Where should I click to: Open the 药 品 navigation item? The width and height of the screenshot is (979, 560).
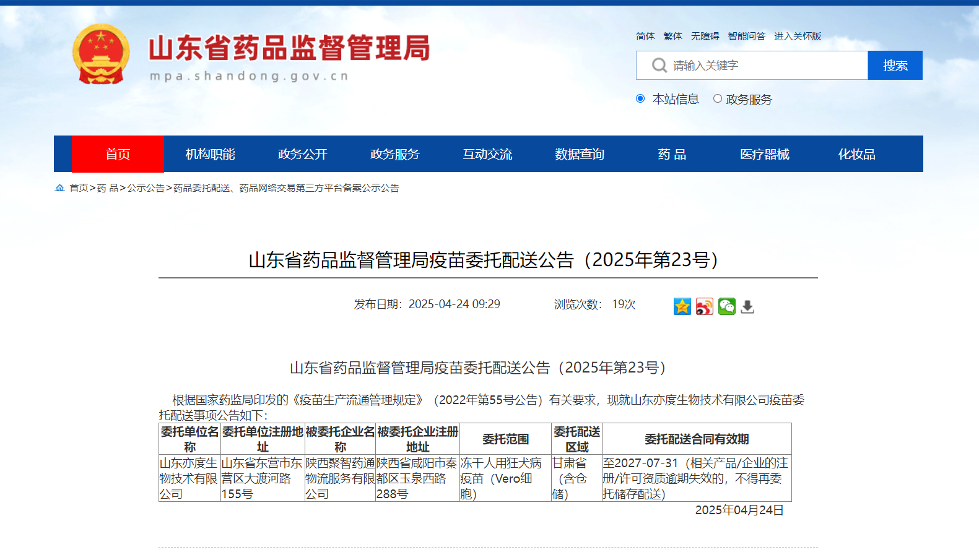pyautogui.click(x=672, y=154)
